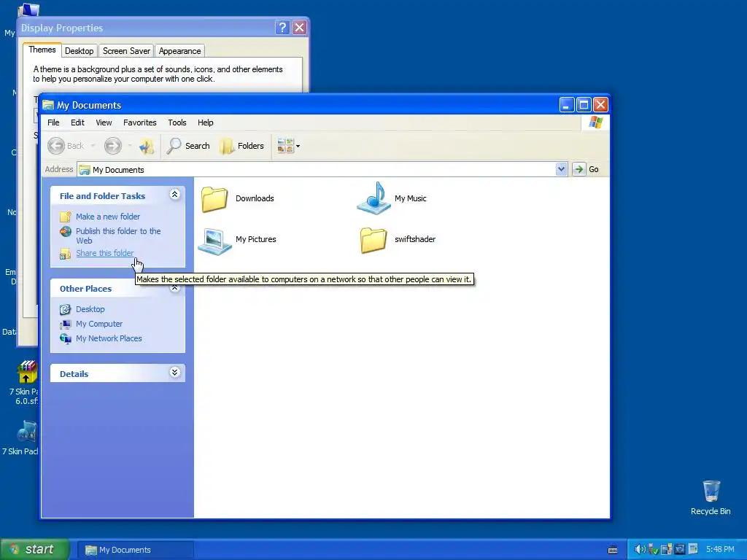Click Publish this folder to the Web link

[118, 236]
